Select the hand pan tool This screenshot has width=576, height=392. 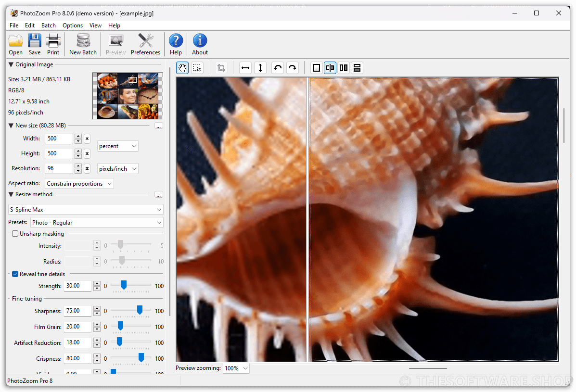tap(182, 68)
